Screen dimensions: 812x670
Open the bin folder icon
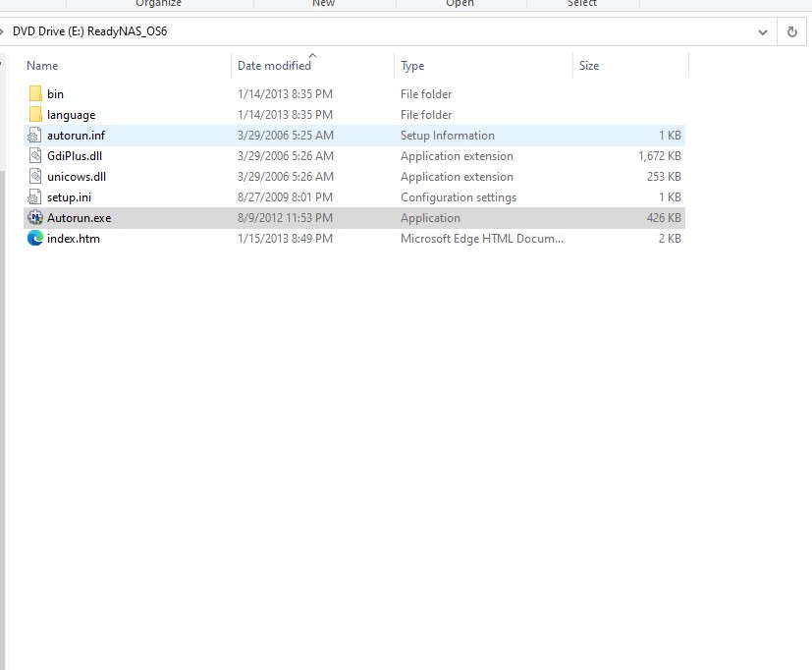(x=35, y=93)
